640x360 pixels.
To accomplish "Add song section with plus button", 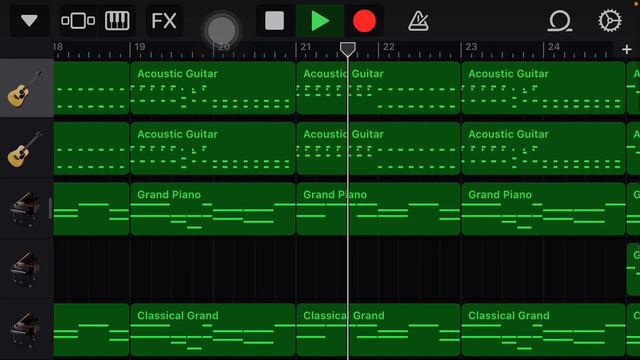I will point(627,49).
